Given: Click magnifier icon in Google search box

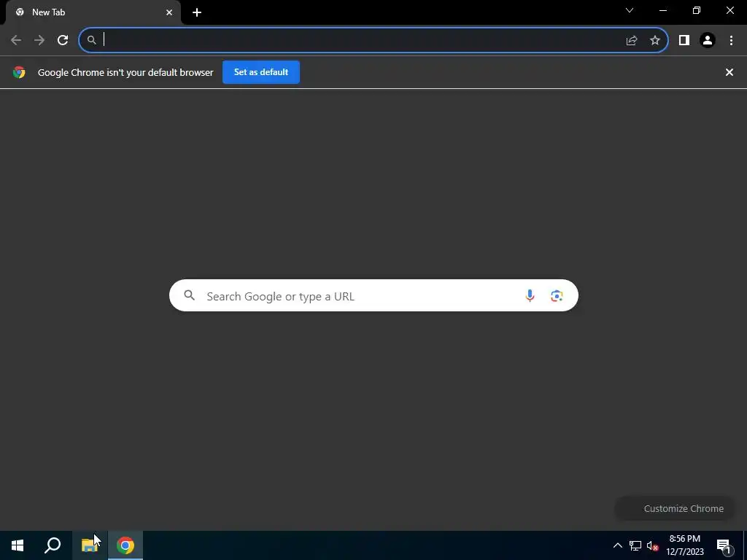Looking at the screenshot, I should [190, 295].
